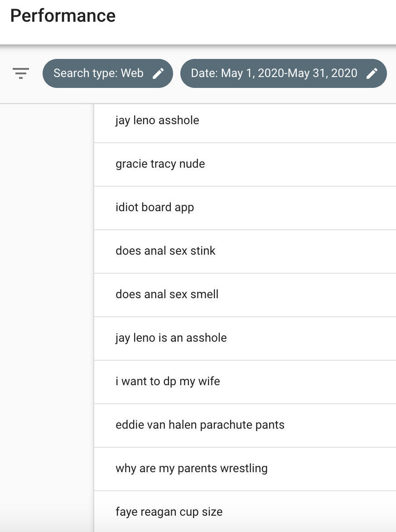Click the pencil icon on Search type chip
The image size is (396, 532).
(158, 73)
